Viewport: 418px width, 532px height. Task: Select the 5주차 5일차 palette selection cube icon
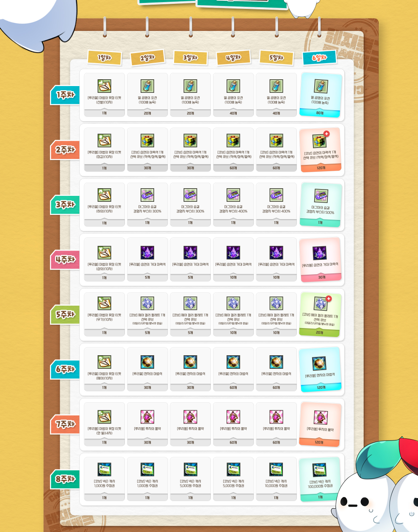[276, 303]
